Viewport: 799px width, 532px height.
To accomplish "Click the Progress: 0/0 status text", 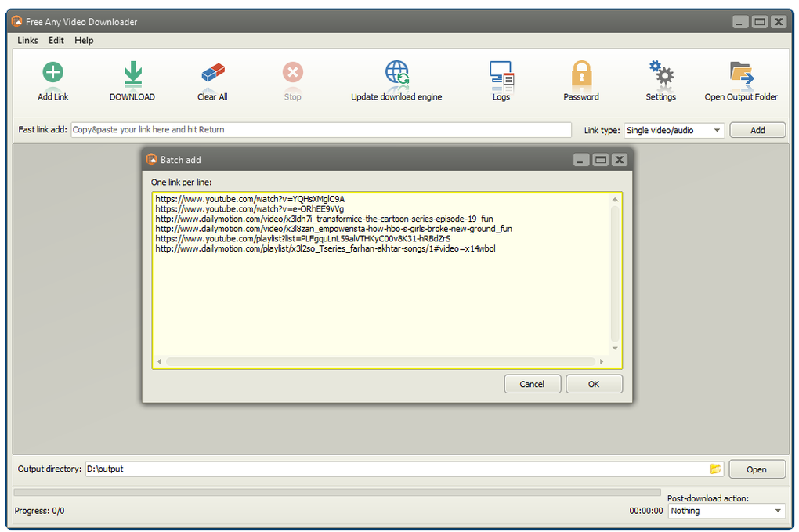I will 39,511.
